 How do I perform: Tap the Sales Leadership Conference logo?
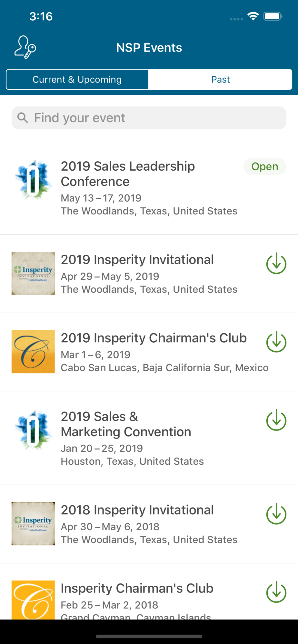(33, 180)
